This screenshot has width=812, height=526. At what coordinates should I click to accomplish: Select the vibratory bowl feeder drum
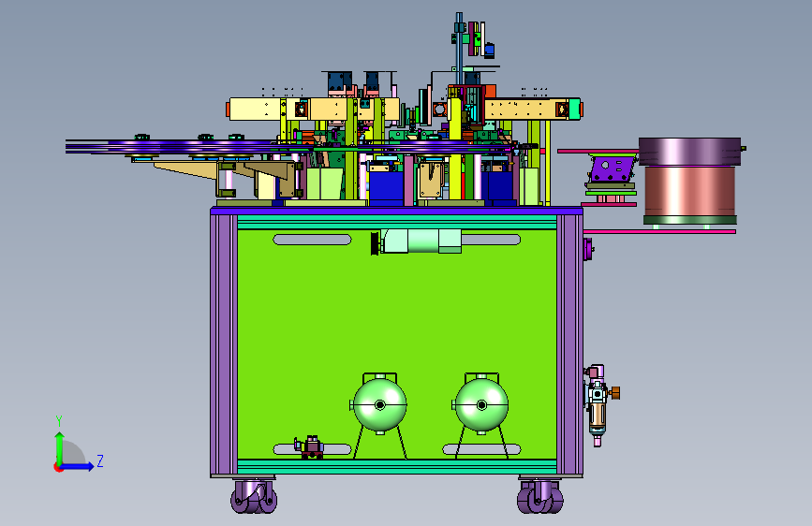(689, 182)
